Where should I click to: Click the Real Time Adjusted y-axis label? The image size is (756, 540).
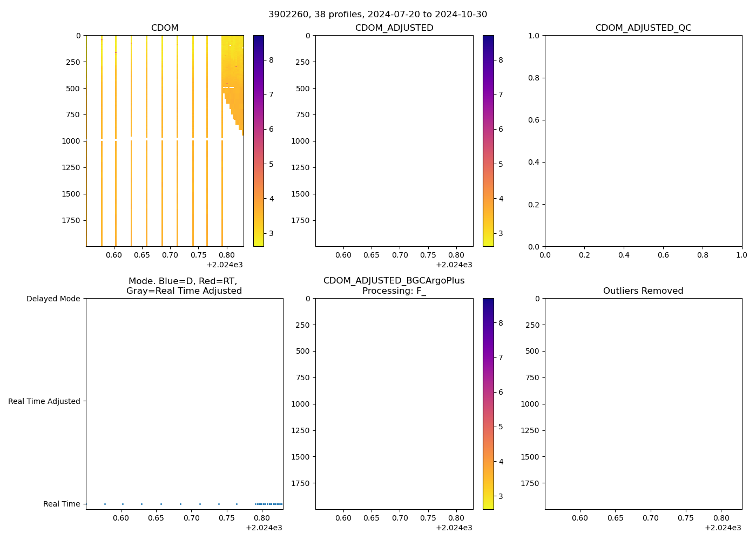coord(44,401)
